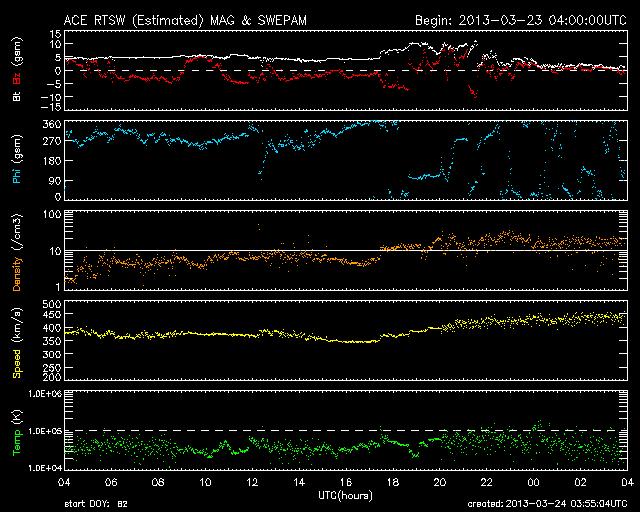Click the UTC(hours) x-axis label
Screen dimensions: 640x512
tap(342, 495)
